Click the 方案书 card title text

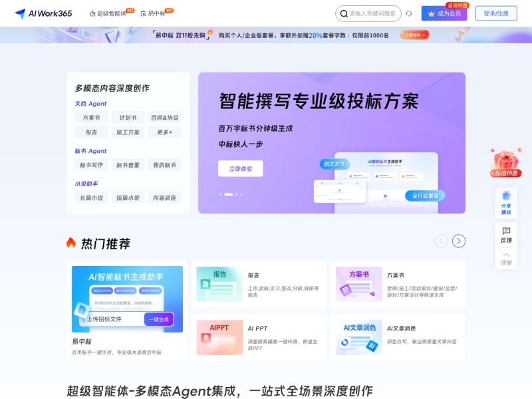(396, 275)
